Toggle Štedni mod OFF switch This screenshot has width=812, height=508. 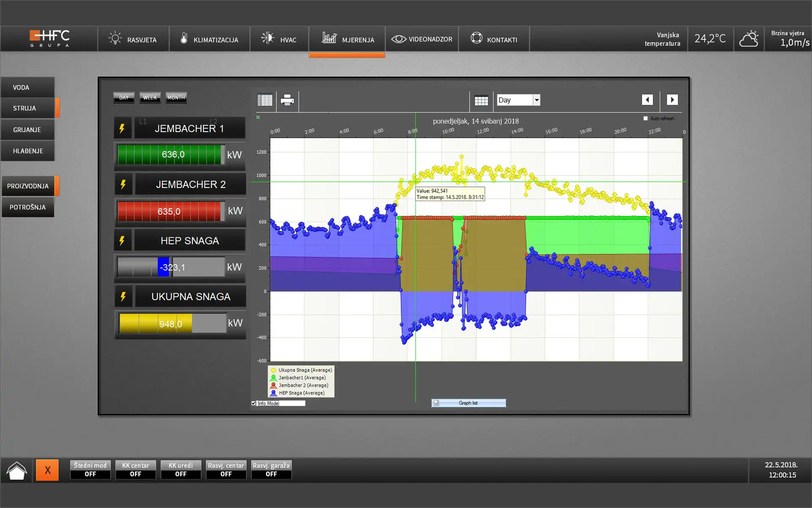coord(90,470)
